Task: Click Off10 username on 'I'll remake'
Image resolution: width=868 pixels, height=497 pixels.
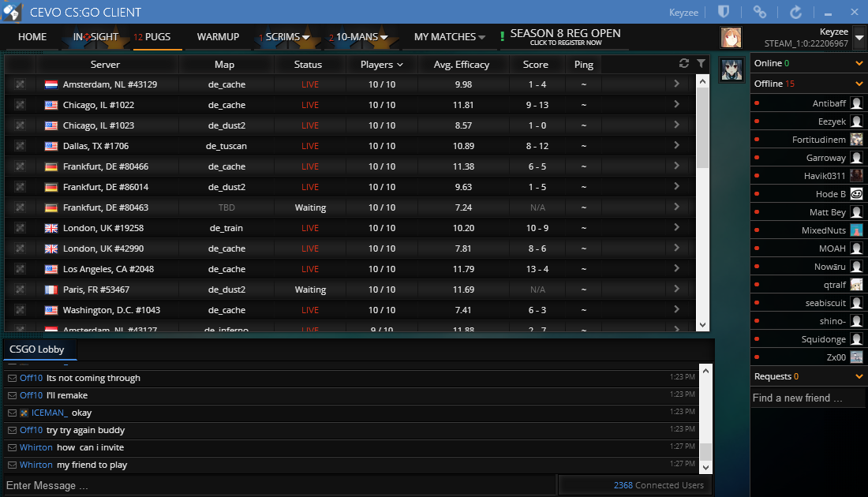Action: 31,395
